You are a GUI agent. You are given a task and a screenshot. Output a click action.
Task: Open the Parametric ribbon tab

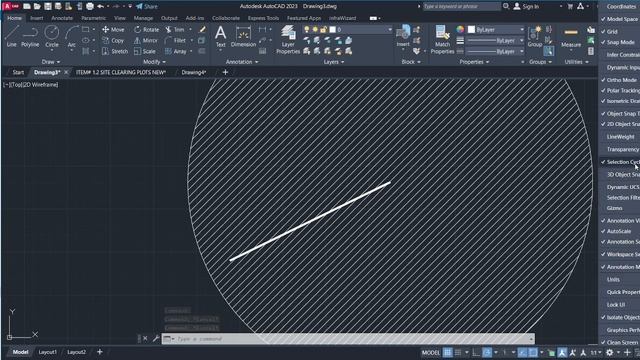(x=93, y=18)
